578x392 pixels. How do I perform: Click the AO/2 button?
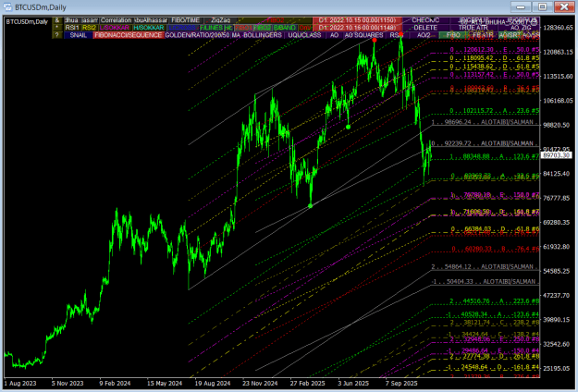click(x=424, y=35)
